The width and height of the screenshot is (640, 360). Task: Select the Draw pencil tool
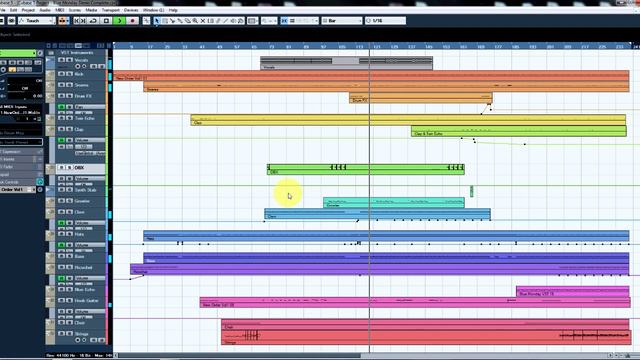click(218, 20)
